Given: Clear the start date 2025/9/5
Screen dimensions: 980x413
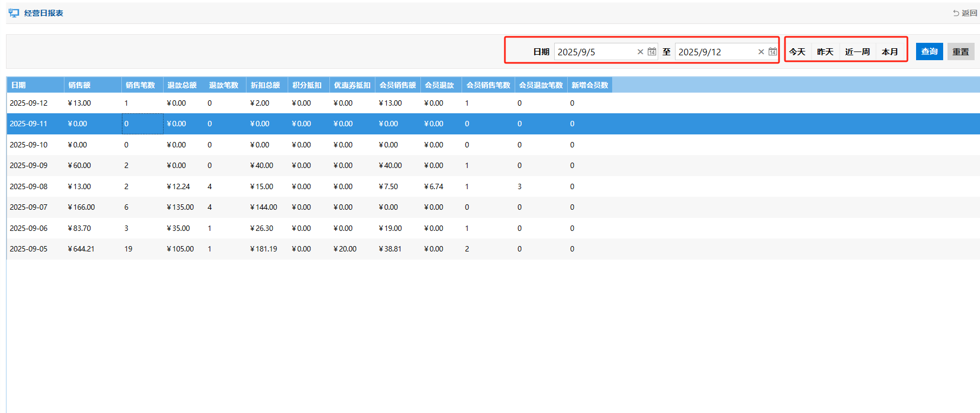Looking at the screenshot, I should pyautogui.click(x=640, y=52).
